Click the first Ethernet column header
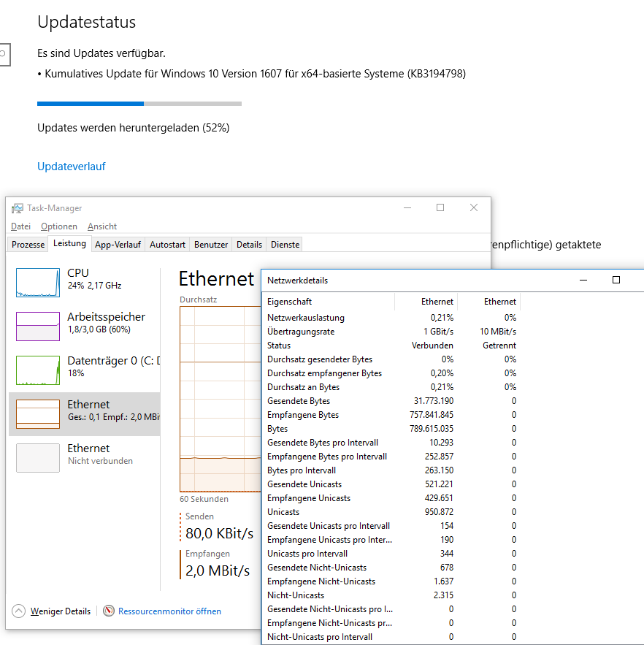The width and height of the screenshot is (644, 645). coord(426,302)
